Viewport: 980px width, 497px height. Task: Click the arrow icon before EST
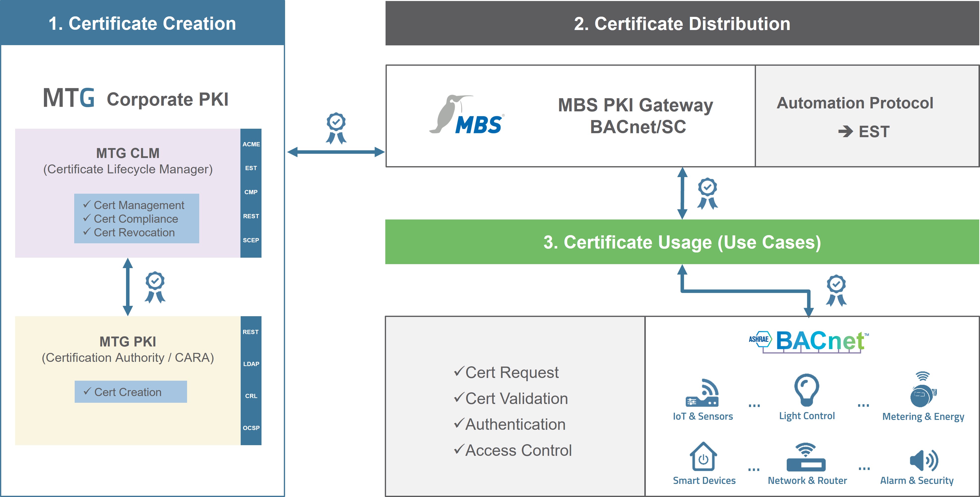coord(846,132)
